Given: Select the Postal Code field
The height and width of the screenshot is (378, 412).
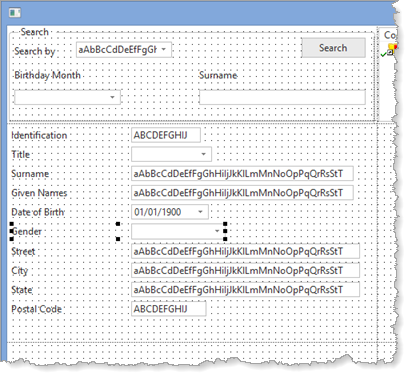Looking at the screenshot, I should tap(169, 309).
